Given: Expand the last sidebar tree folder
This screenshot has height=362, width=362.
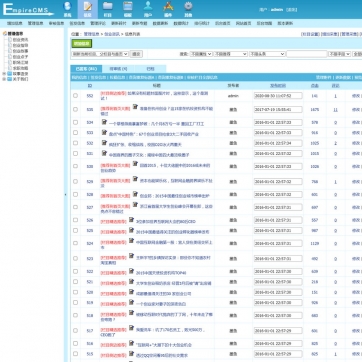Looking at the screenshot, I should point(4,79).
